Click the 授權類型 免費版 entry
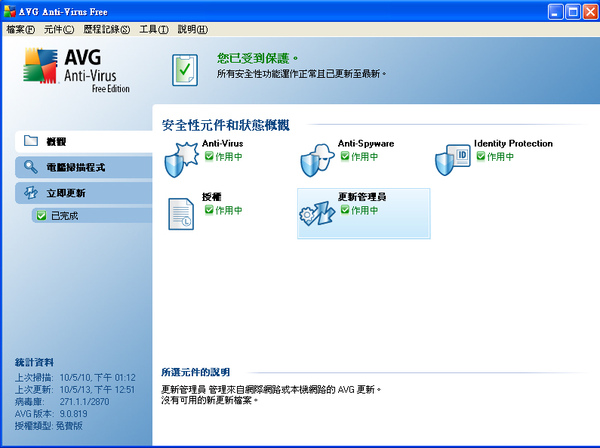This screenshot has width=600, height=448. 49,425
